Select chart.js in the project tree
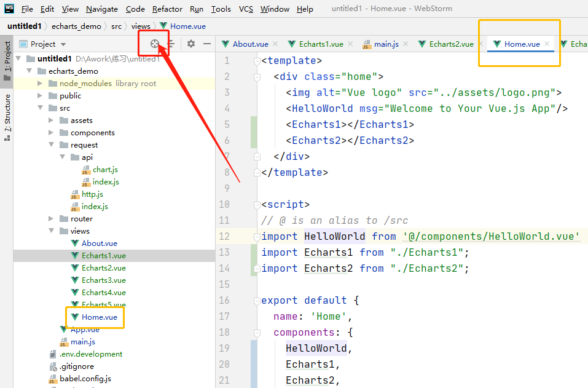The height and width of the screenshot is (388, 588). tap(106, 170)
